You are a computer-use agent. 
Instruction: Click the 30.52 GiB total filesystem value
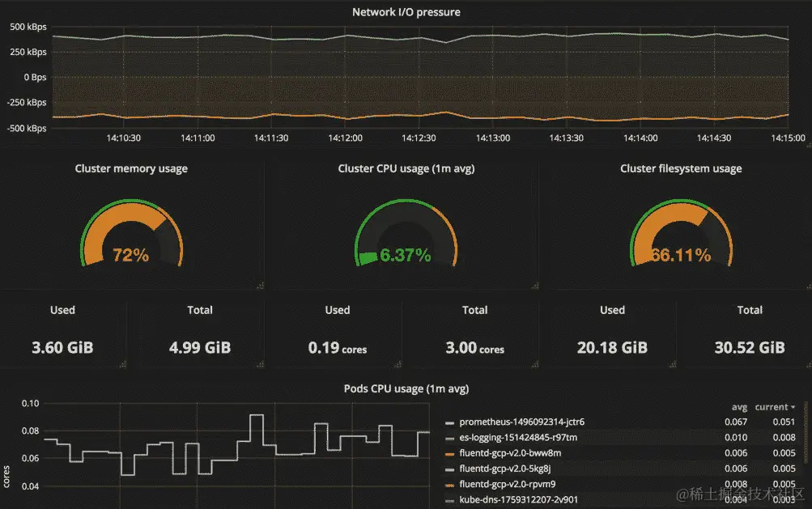pos(750,347)
